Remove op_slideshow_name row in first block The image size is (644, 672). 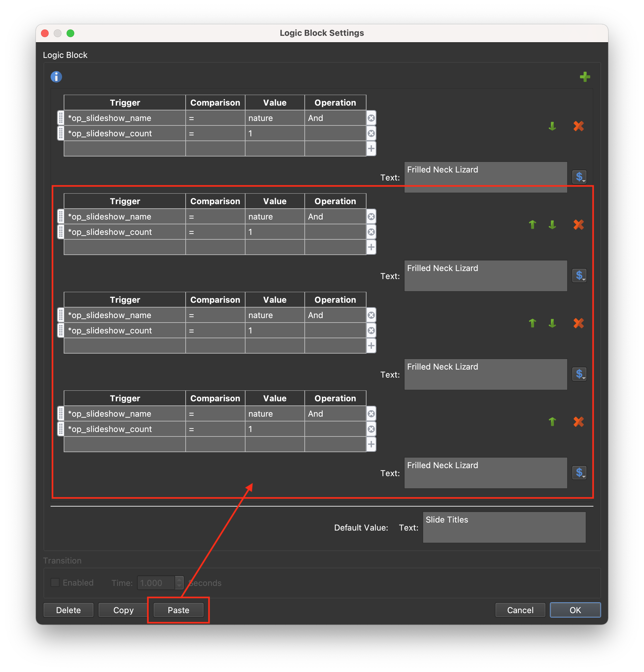pyautogui.click(x=371, y=118)
